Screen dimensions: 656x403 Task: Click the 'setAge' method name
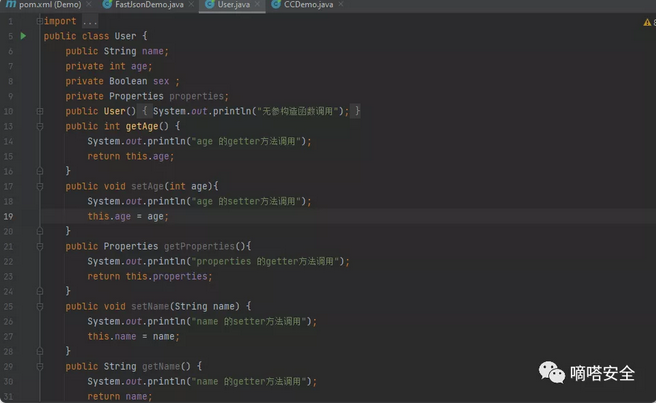click(x=148, y=186)
